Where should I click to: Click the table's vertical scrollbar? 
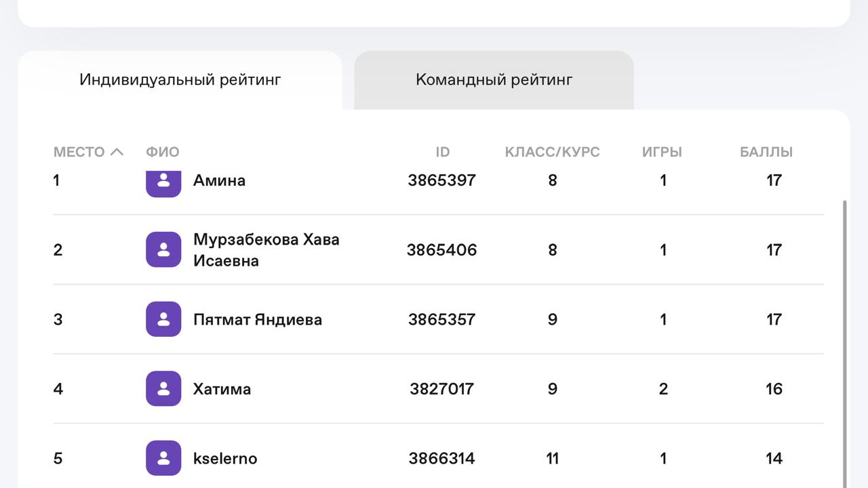tap(844, 344)
